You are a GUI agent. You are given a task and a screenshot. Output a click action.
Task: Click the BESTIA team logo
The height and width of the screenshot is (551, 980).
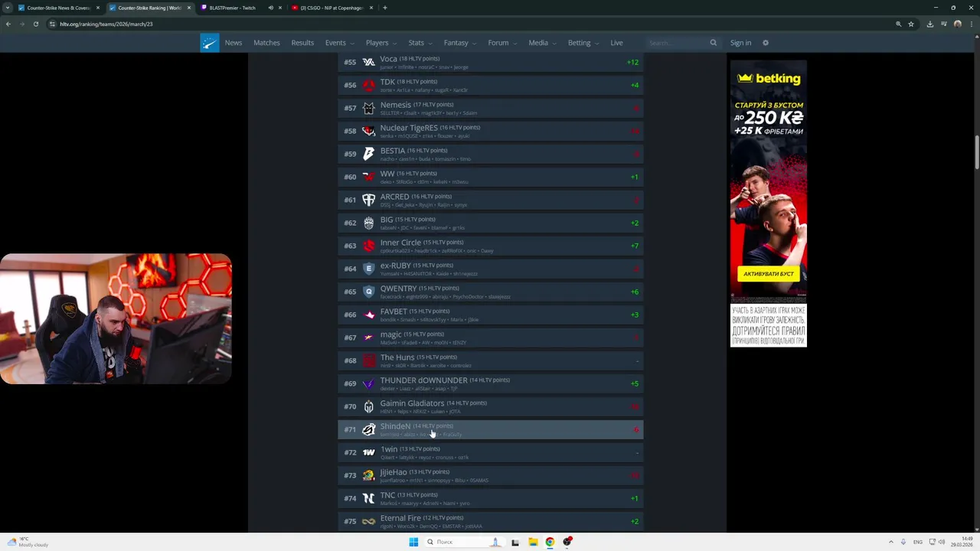368,154
